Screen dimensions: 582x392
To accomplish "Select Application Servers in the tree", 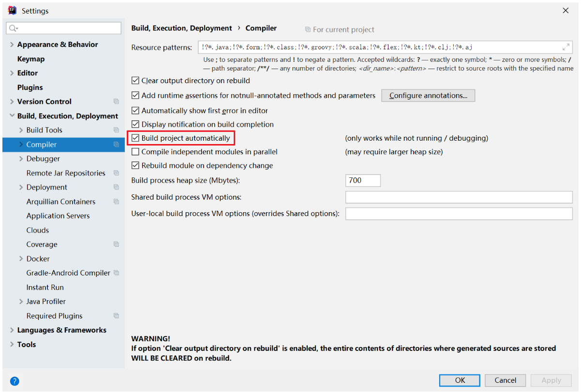I will coord(58,216).
